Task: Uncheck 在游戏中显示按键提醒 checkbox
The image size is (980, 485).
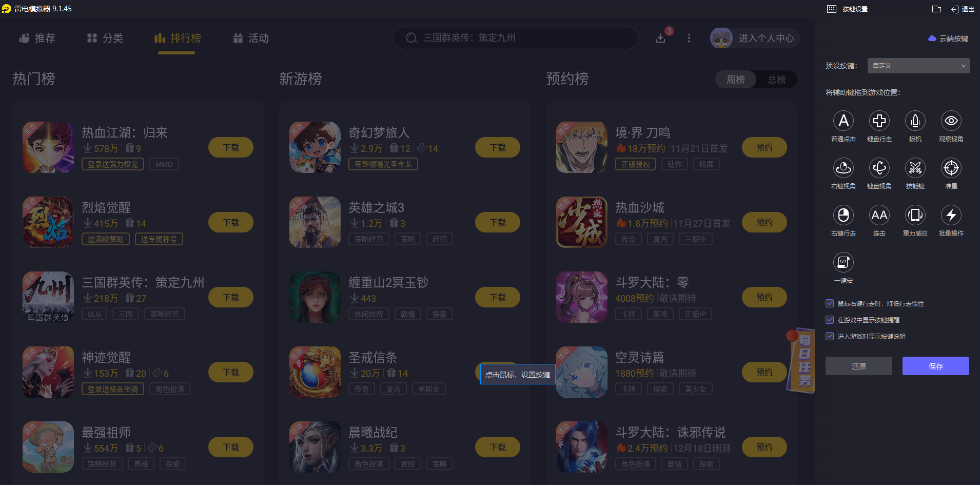Action: coord(829,320)
